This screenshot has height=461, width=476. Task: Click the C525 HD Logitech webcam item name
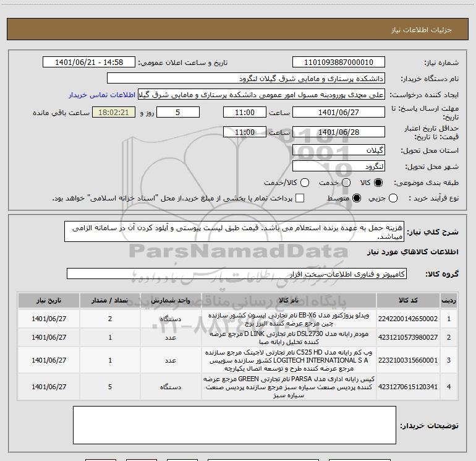point(289,360)
